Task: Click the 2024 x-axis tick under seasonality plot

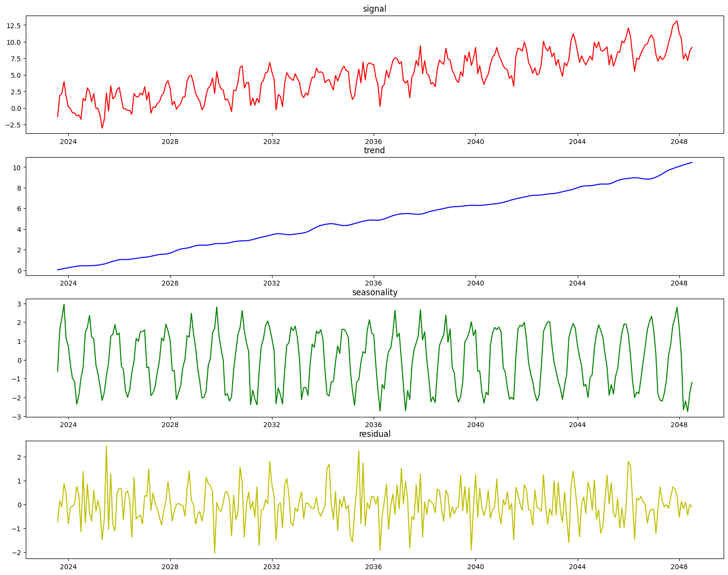Action: pos(68,425)
